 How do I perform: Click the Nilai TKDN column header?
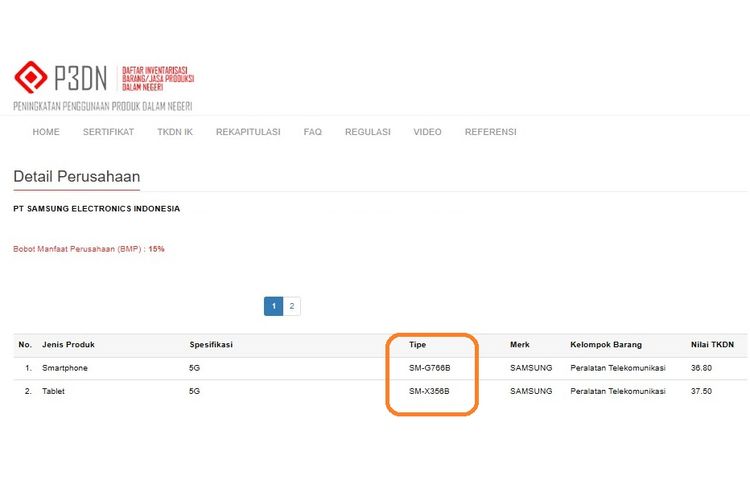point(712,344)
